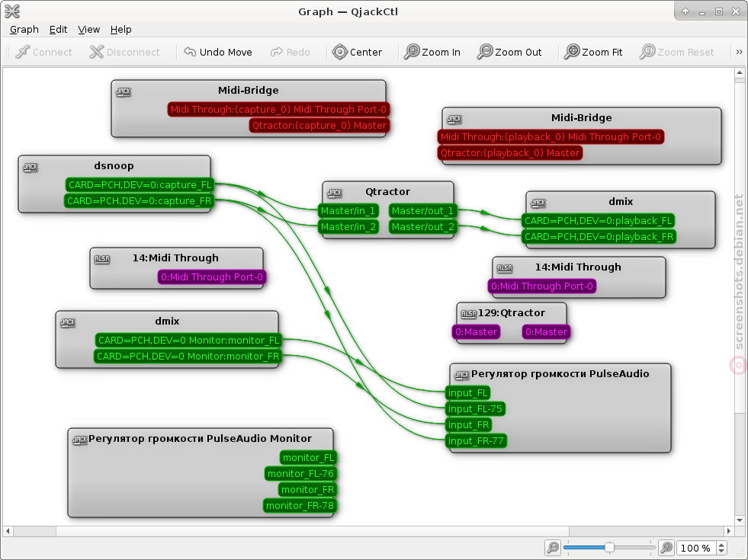Click the Disconnect toolbar icon
Screen dimensions: 748x560
pos(96,52)
